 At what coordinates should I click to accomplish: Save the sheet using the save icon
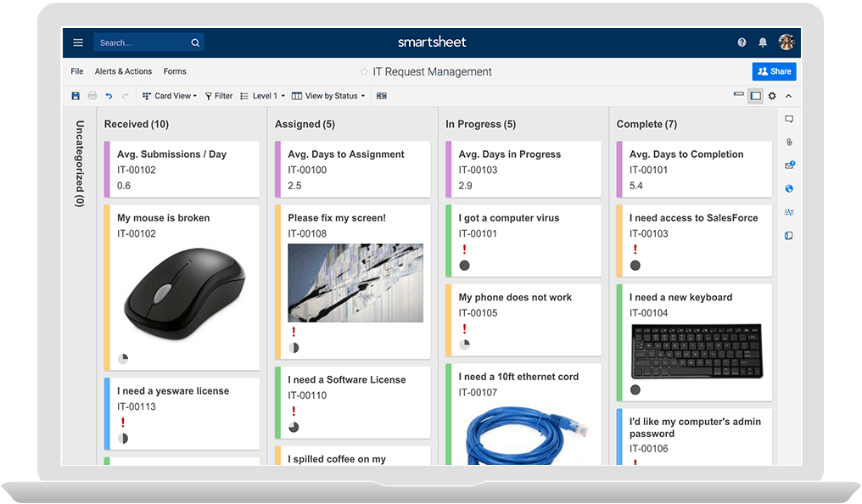[76, 95]
